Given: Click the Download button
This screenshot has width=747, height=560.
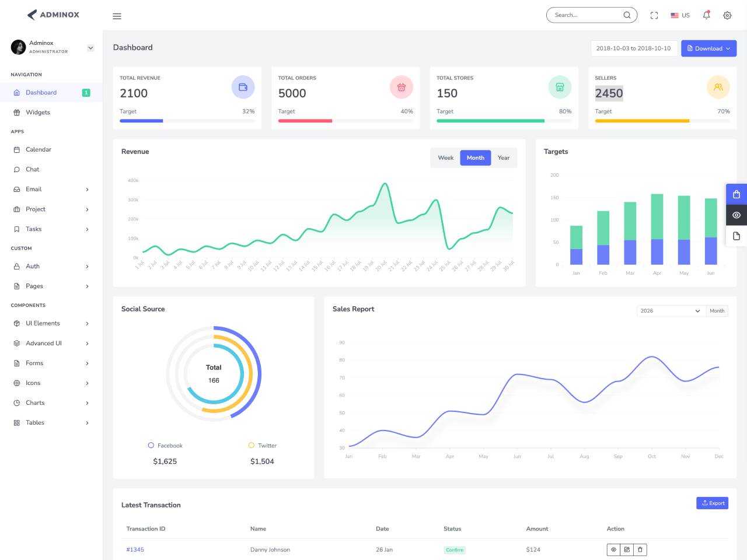Looking at the screenshot, I should coord(708,48).
